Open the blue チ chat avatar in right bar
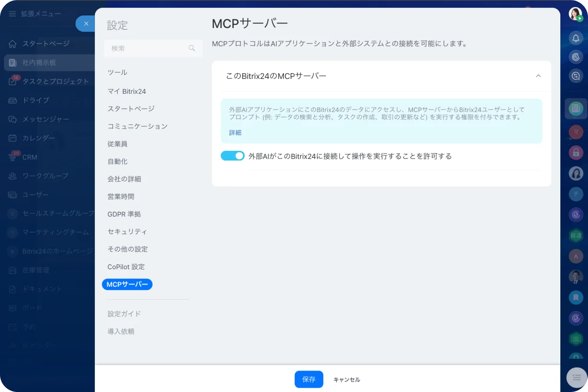 [x=576, y=194]
